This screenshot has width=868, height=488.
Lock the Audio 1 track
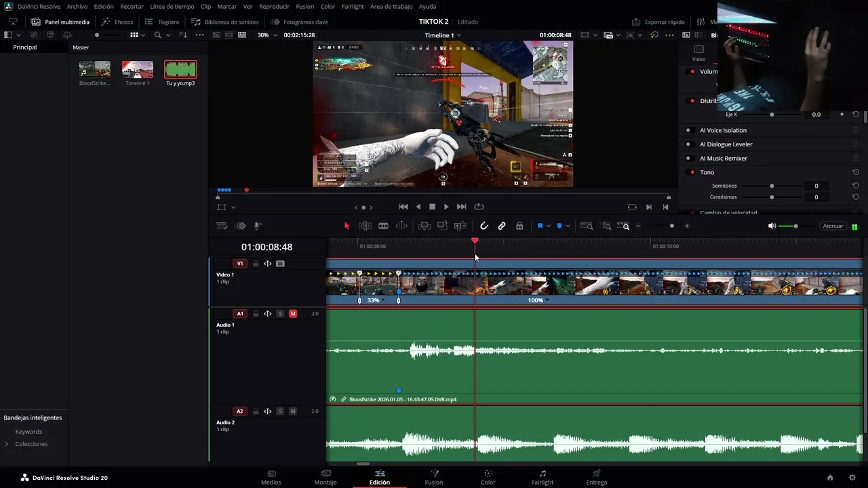pos(256,314)
